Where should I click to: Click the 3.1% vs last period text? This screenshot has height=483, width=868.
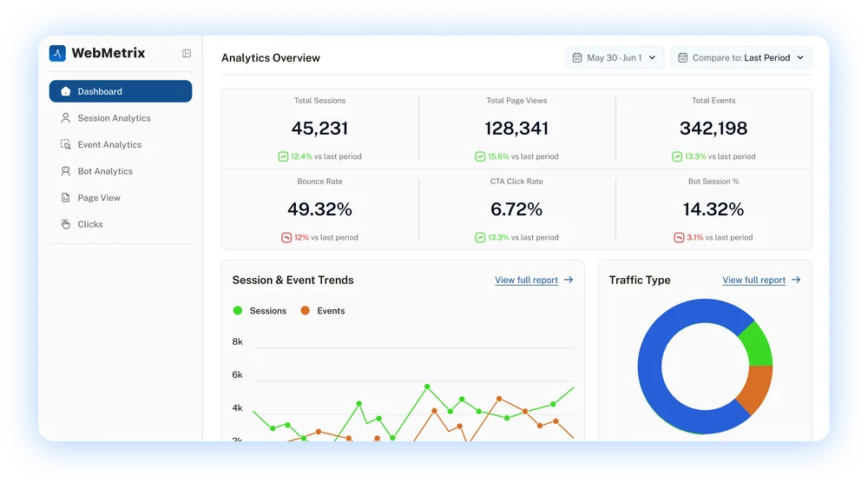720,238
